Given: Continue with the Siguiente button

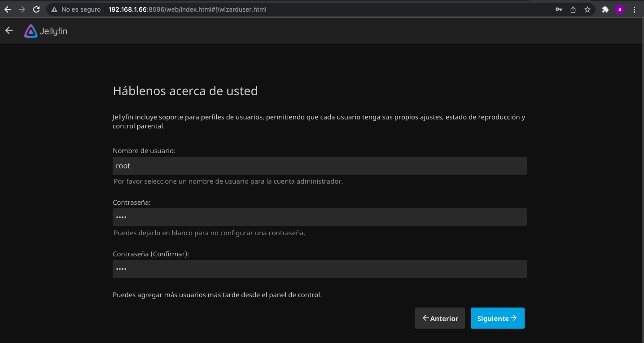Looking at the screenshot, I should [497, 318].
